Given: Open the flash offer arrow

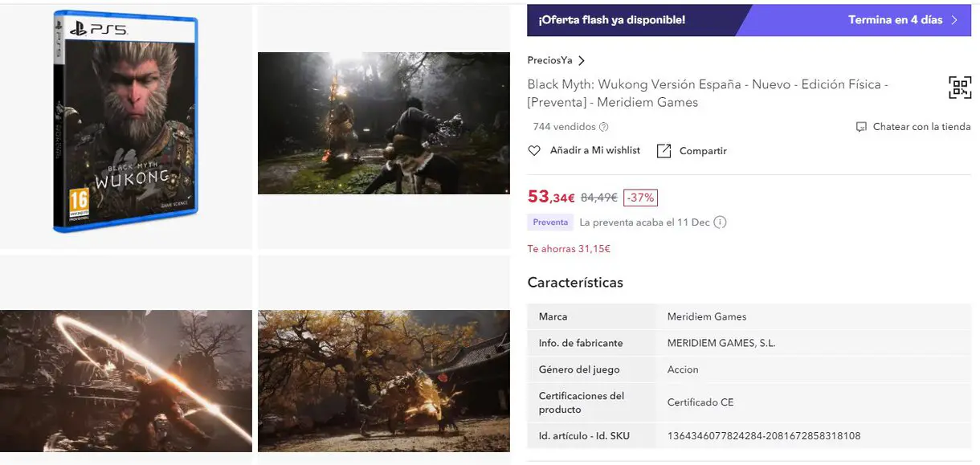Looking at the screenshot, I should tap(954, 20).
